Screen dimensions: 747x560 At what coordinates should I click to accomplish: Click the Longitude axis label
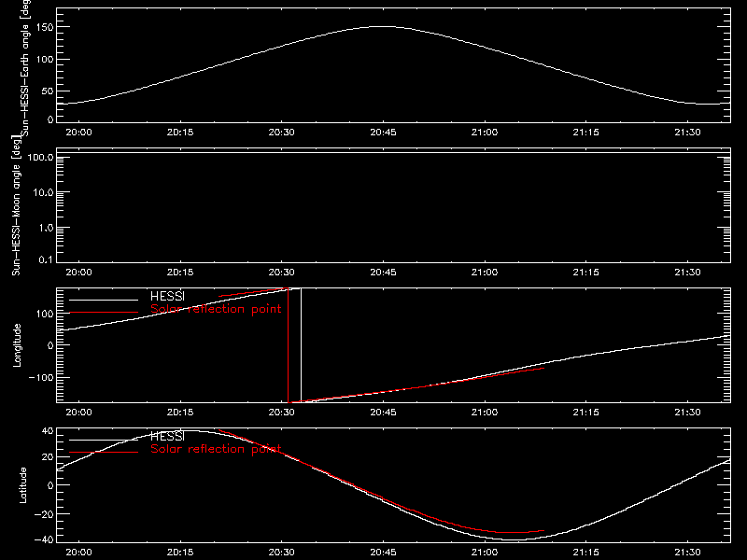(x=17, y=345)
